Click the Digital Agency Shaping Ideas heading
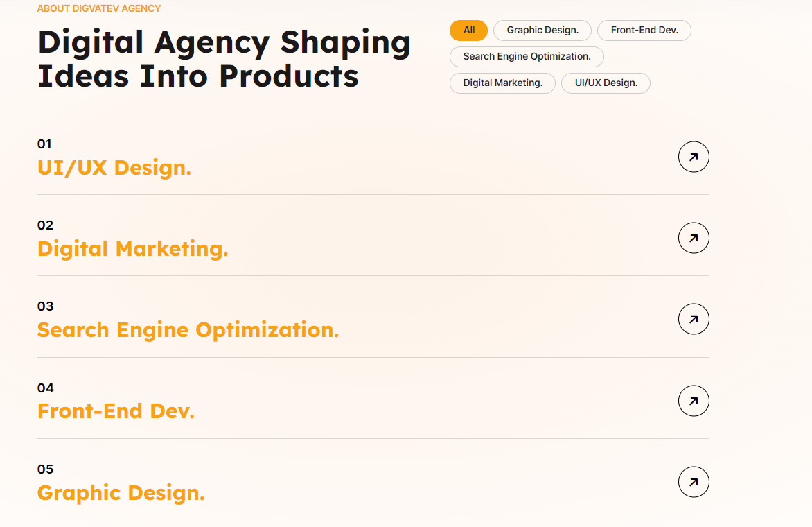812x527 pixels. coord(224,58)
